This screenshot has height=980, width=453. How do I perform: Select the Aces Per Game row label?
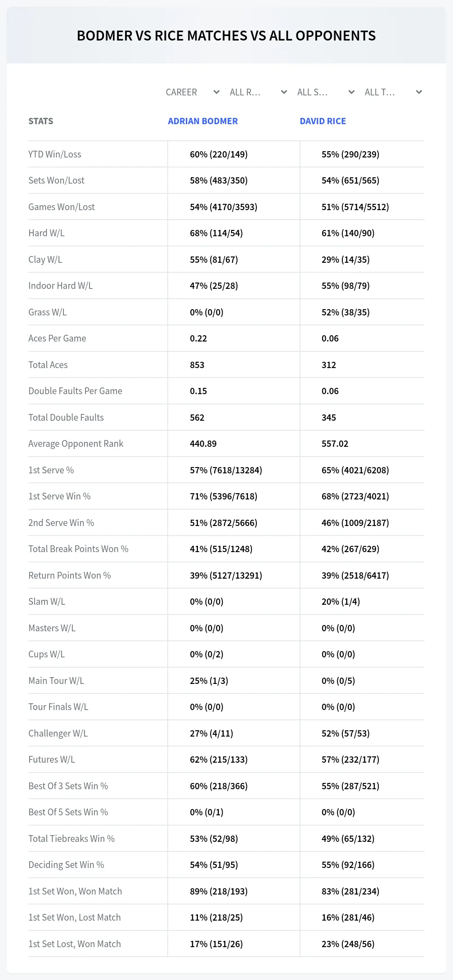click(x=57, y=338)
